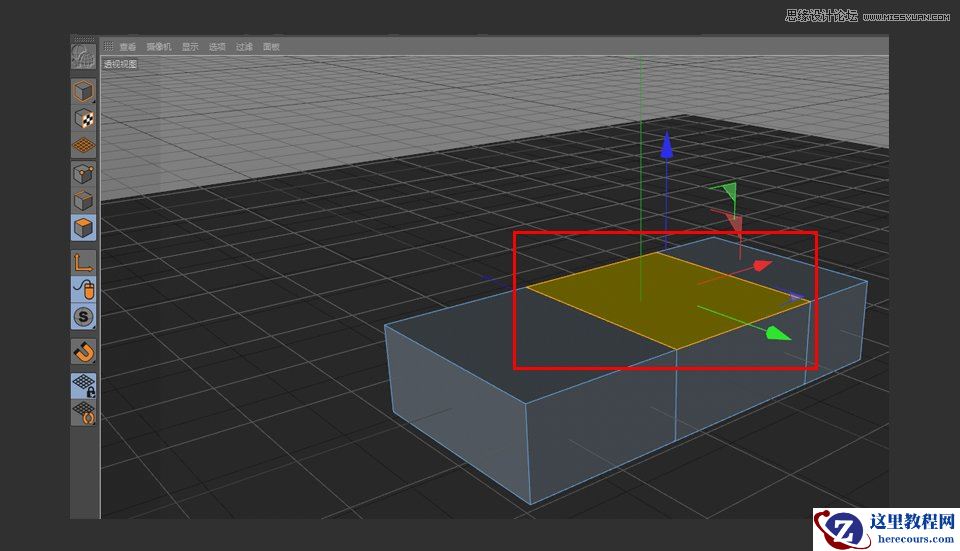960x551 pixels.
Task: Grab the blue upward axis arrow handle
Action: pyautogui.click(x=667, y=146)
